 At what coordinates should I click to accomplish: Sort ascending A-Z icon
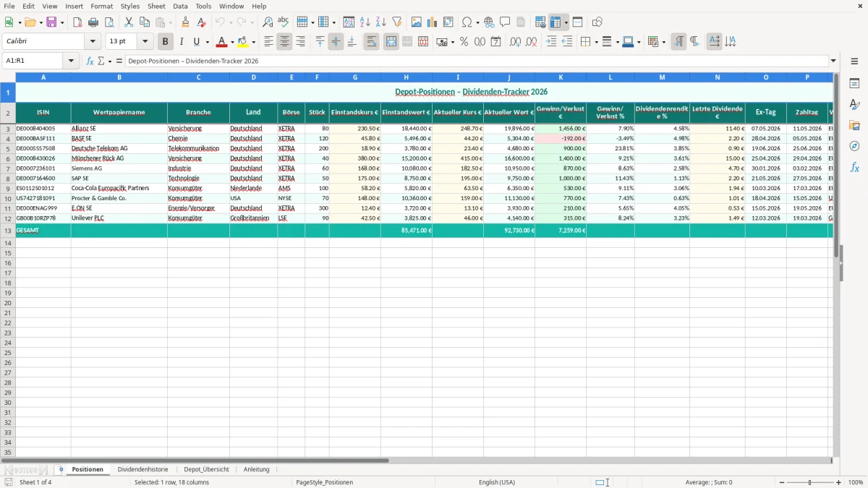[x=365, y=22]
